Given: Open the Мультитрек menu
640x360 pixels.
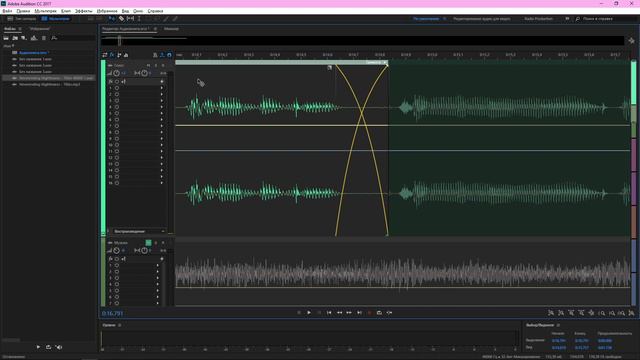Looking at the screenshot, I should click(x=45, y=11).
